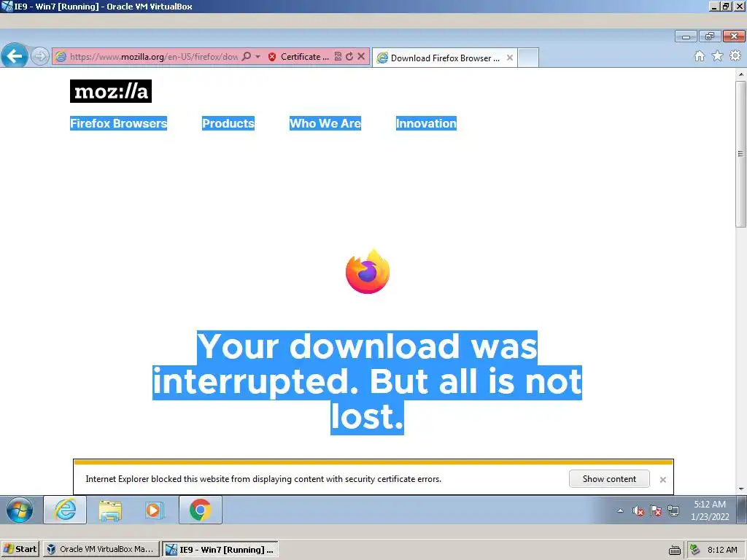Screen dimensions: 747x560
Task: Click the IE forward arrow button
Action: 40,56
